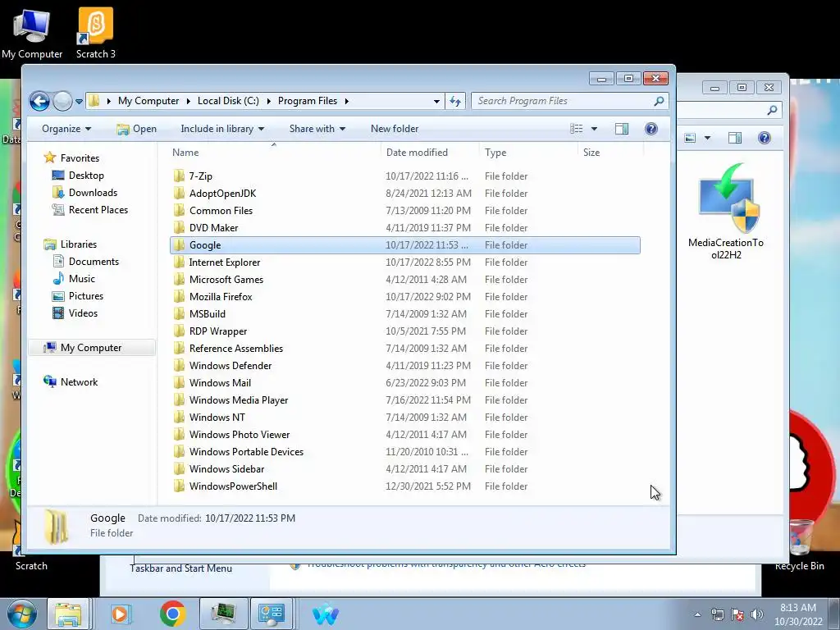Viewport: 840px width, 630px height.
Task: Expand the arrow after My Computer breadcrumb
Action: click(x=188, y=101)
